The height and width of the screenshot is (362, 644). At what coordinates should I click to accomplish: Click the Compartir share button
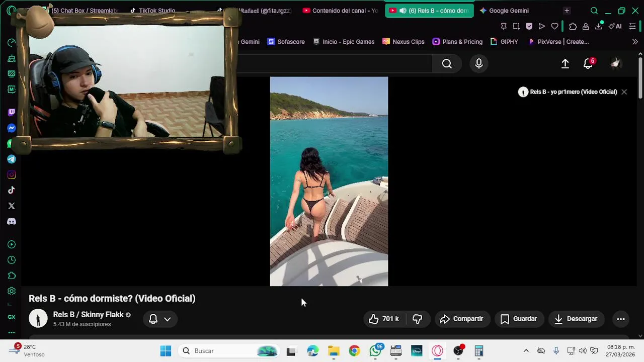(x=461, y=319)
